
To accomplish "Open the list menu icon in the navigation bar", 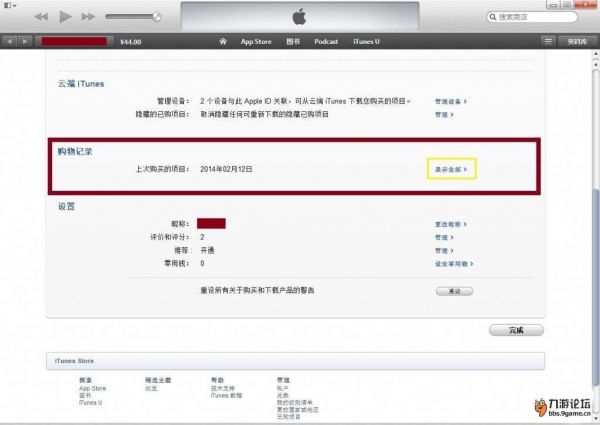I will [547, 41].
